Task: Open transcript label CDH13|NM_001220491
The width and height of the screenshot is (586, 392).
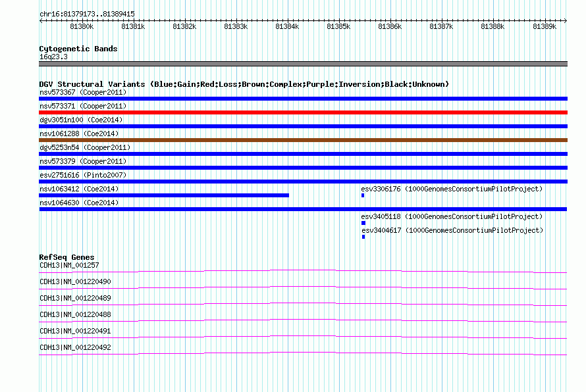Action: [x=75, y=331]
